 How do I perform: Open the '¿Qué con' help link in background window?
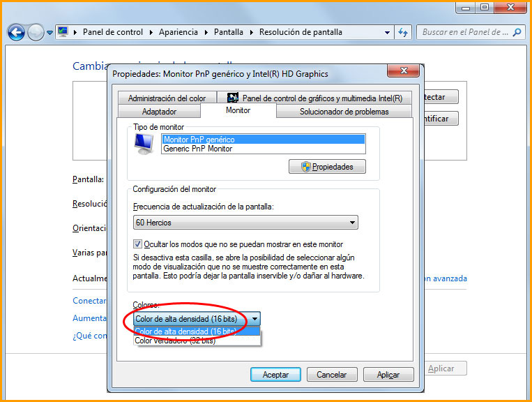click(x=89, y=336)
